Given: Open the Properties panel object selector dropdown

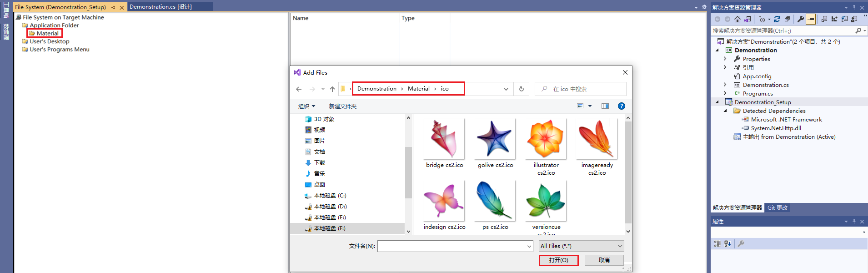Looking at the screenshot, I should 864,233.
